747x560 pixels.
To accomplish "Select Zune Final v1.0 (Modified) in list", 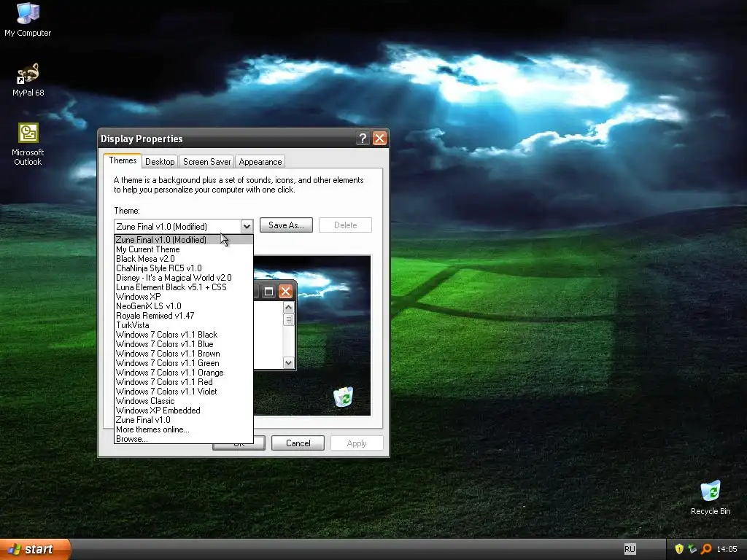I will [x=183, y=239].
